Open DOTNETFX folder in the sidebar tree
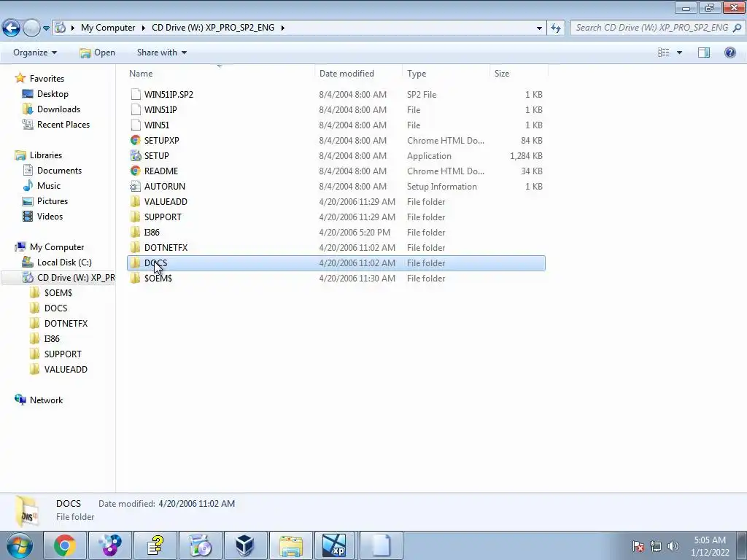 point(66,323)
